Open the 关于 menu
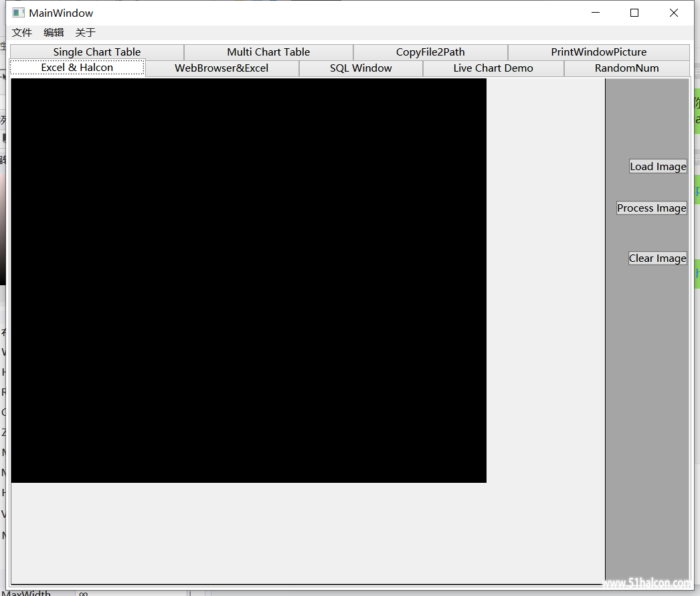This screenshot has width=700, height=596. 85,33
